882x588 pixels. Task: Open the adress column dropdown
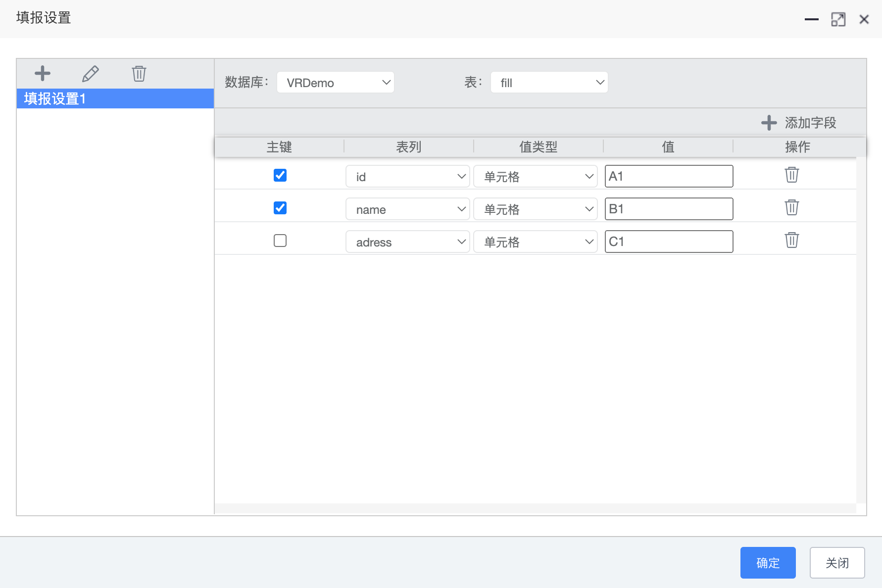tap(408, 242)
